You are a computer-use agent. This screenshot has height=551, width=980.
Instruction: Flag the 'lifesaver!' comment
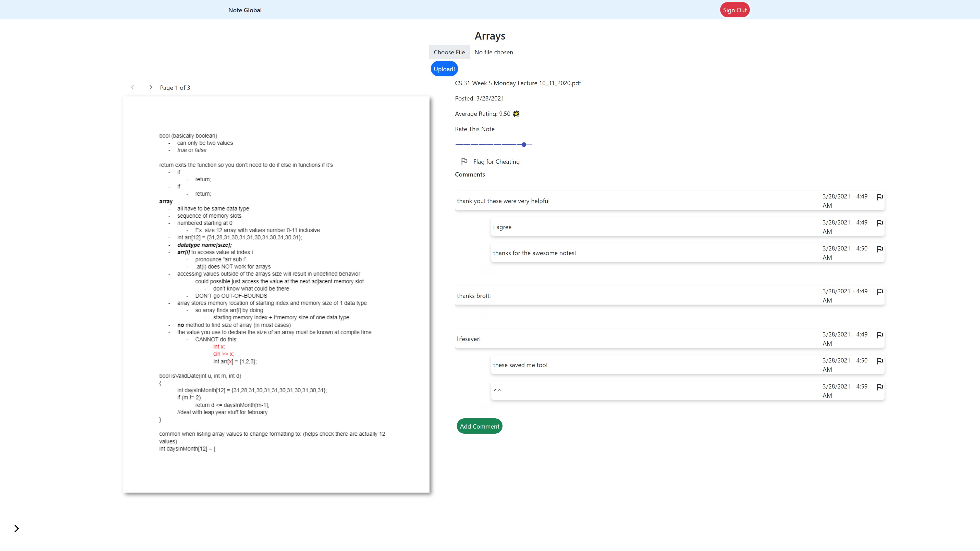click(879, 335)
